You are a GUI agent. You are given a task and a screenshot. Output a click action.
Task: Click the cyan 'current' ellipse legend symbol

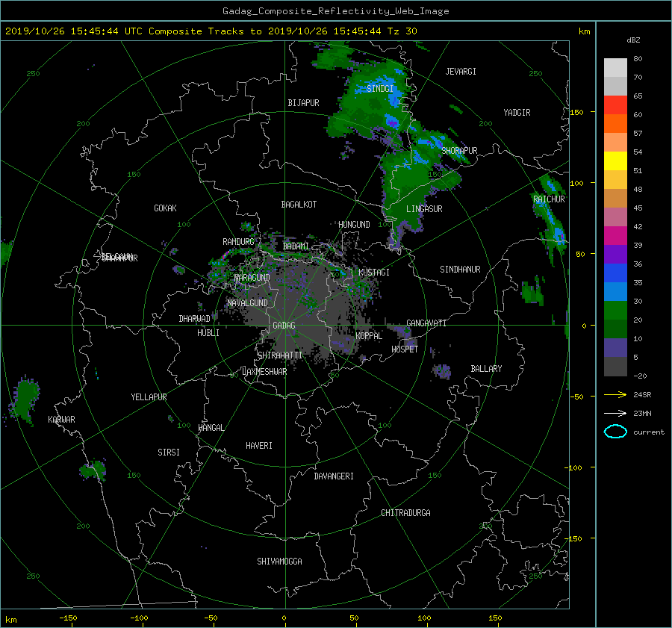(615, 432)
